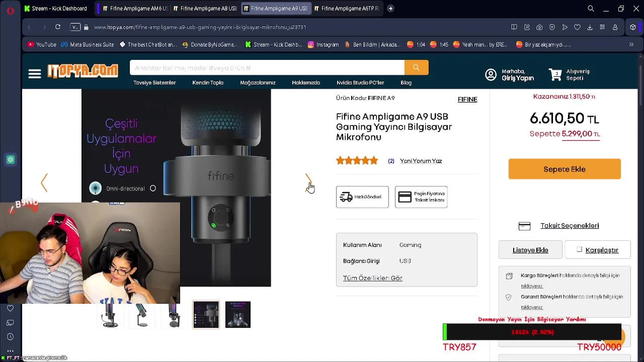Screen dimensions: 644x362
Task: Switch to Fifine Ampligame A8 USB tab
Action: [204, 9]
